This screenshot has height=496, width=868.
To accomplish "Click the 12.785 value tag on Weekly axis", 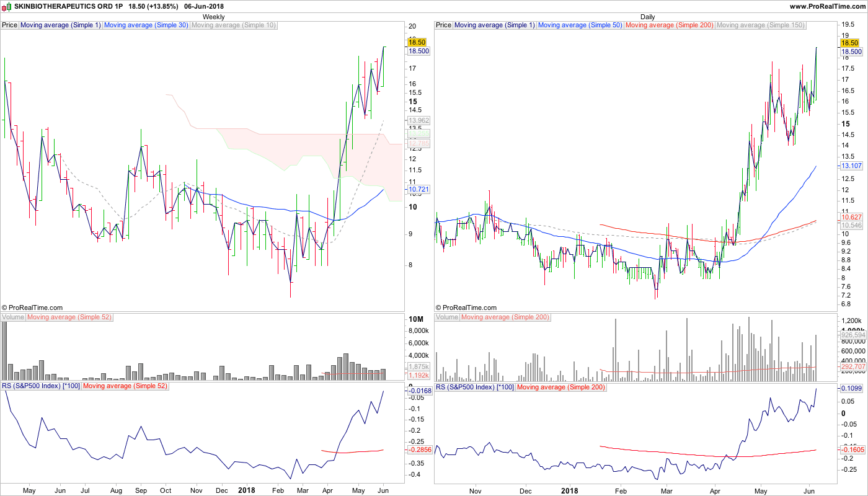I will (418, 144).
